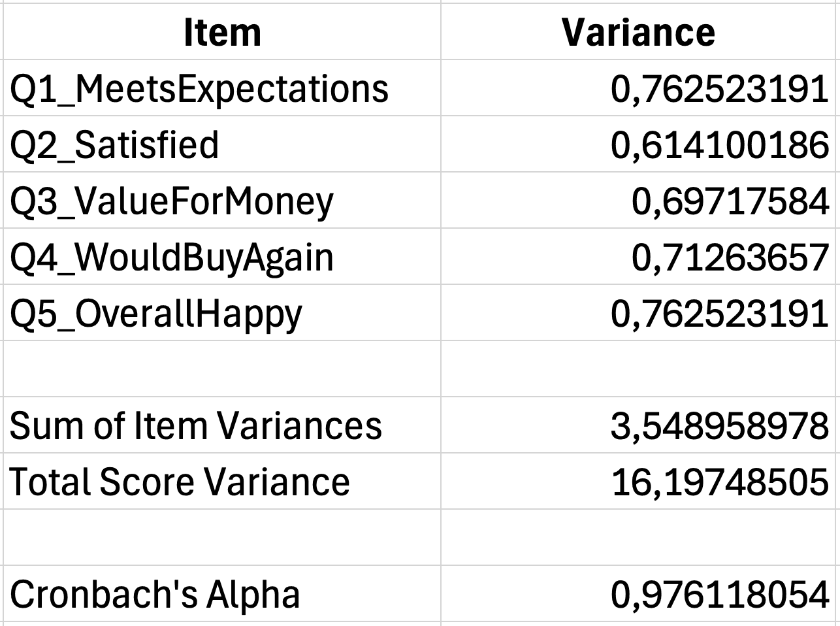This screenshot has height=626, width=840.
Task: Click the Q2_Satisfied label cell
Action: coord(115,144)
